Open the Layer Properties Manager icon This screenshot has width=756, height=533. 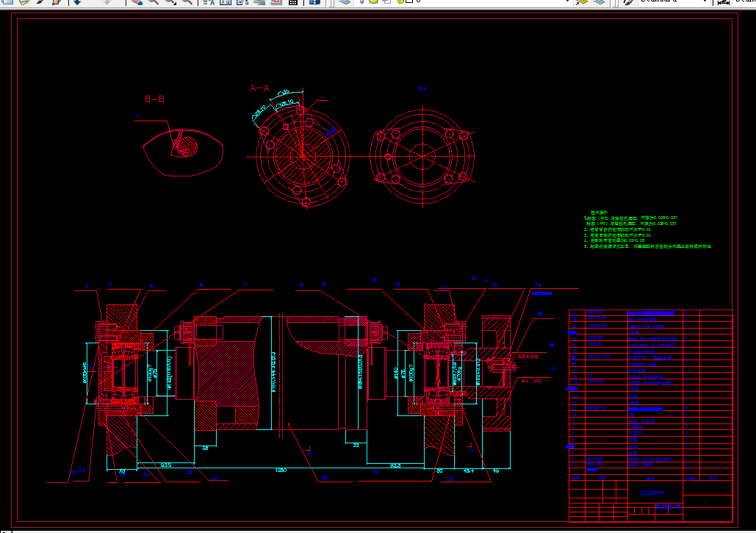[x=345, y=2]
